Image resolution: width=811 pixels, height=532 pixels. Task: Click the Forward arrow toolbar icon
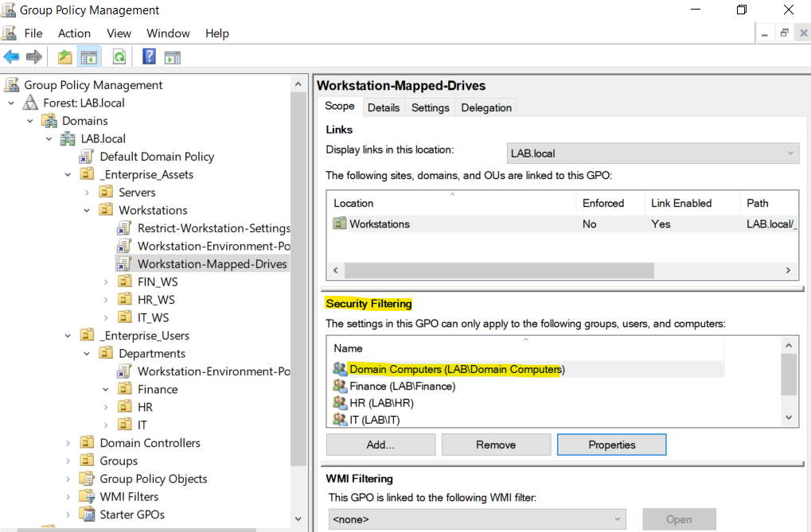pyautogui.click(x=33, y=57)
